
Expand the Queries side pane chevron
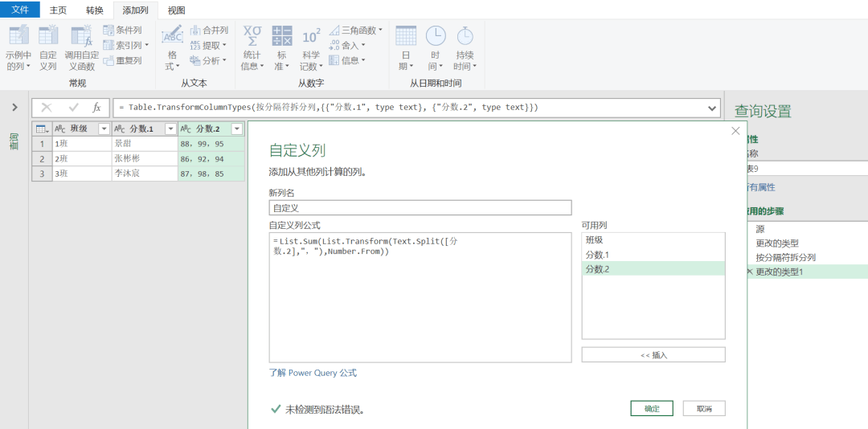coord(15,108)
